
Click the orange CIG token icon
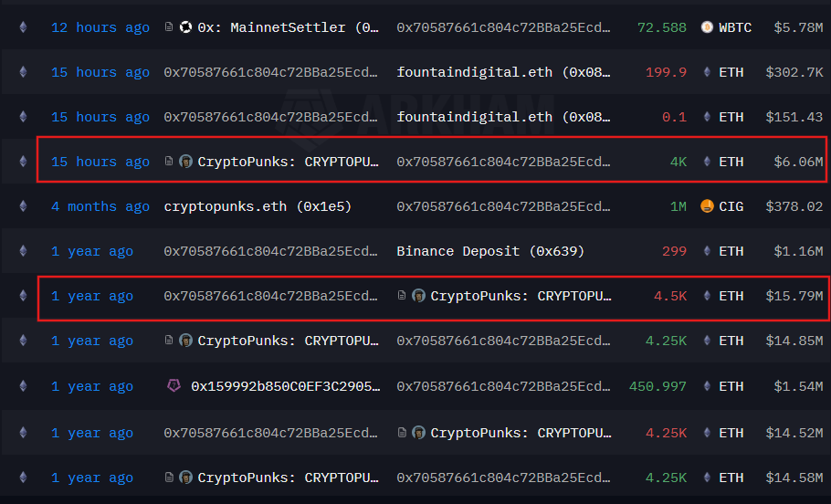pyautogui.click(x=707, y=206)
